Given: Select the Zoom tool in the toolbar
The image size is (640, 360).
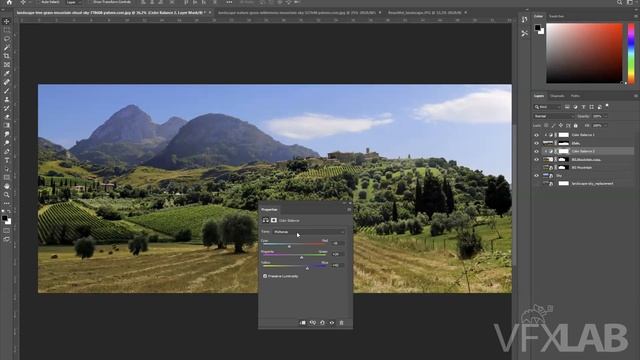Looking at the screenshot, I should point(7,195).
